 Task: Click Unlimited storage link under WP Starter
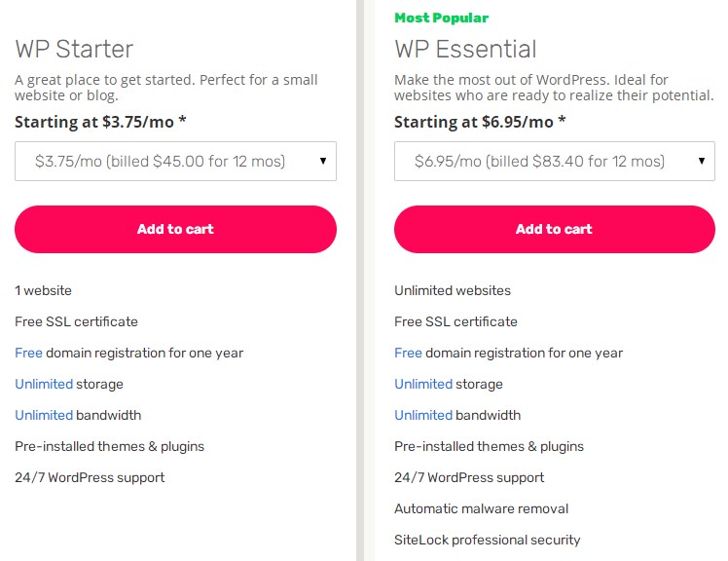tap(44, 384)
